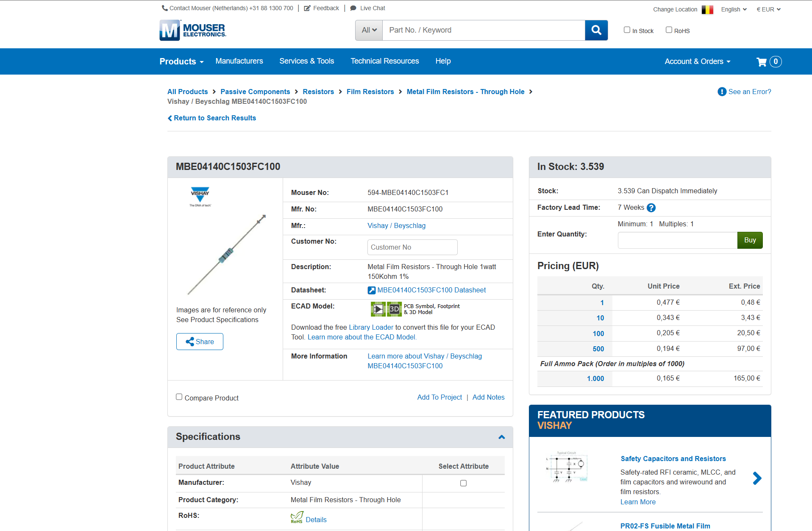The width and height of the screenshot is (812, 531).
Task: Click the magnifying glass search button
Action: coord(596,30)
